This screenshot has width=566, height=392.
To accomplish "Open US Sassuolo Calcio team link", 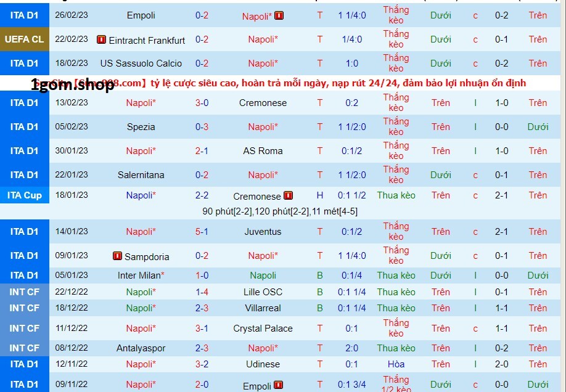I will (x=141, y=63).
